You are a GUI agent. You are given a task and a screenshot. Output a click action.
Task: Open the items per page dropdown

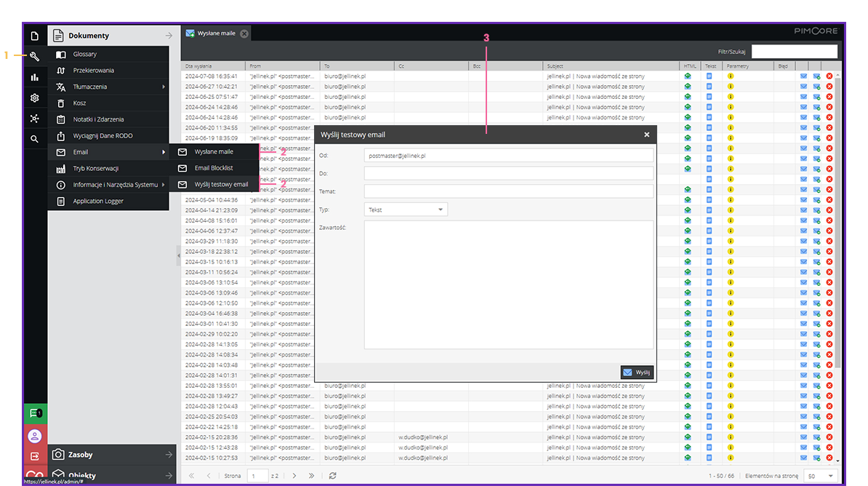point(821,476)
